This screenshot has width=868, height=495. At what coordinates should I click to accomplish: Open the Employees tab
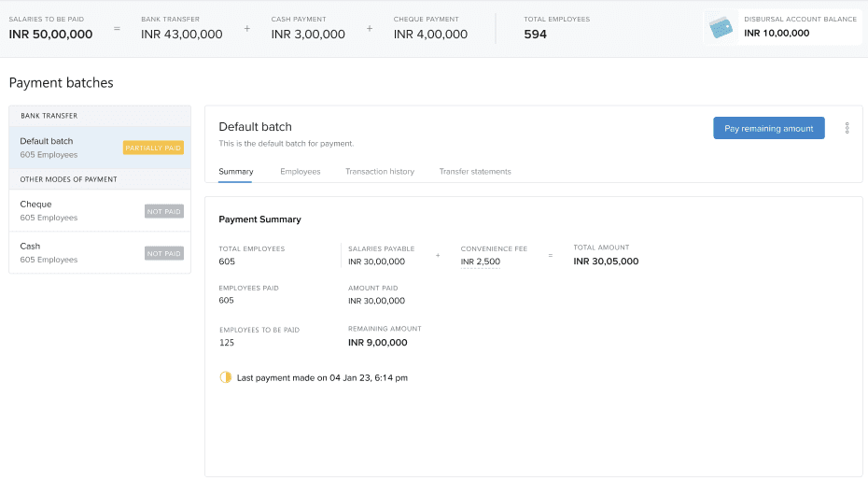coord(301,172)
